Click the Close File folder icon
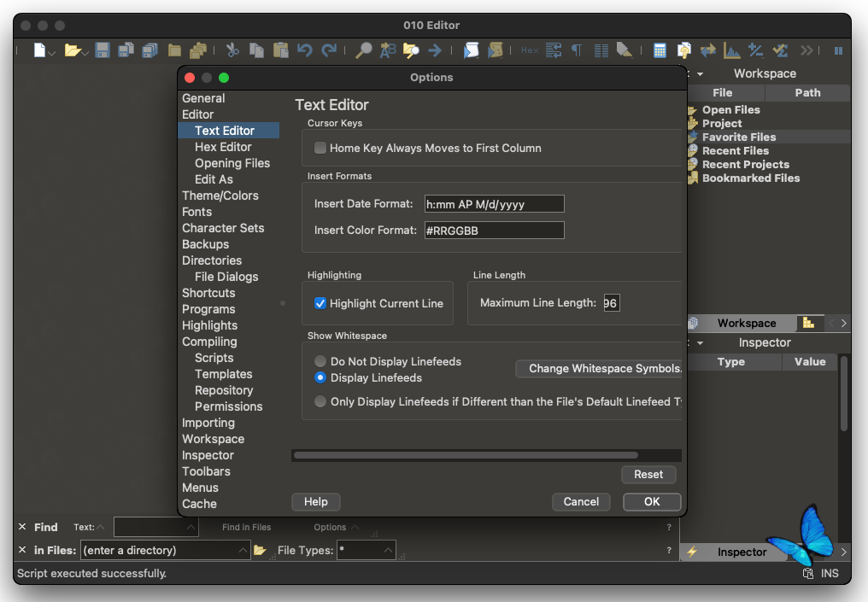This screenshot has width=868, height=602. click(x=174, y=50)
